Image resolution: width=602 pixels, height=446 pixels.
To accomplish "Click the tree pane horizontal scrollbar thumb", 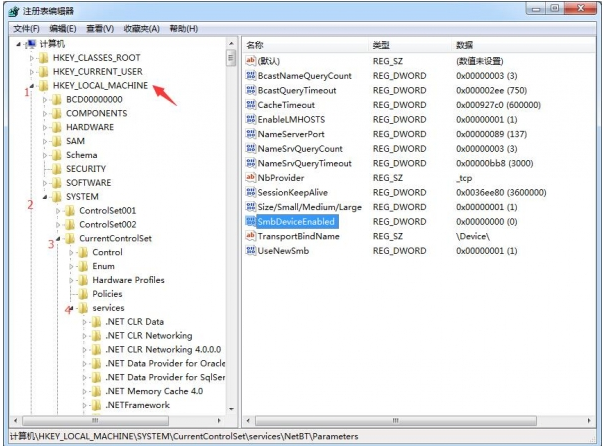I will tap(95, 420).
